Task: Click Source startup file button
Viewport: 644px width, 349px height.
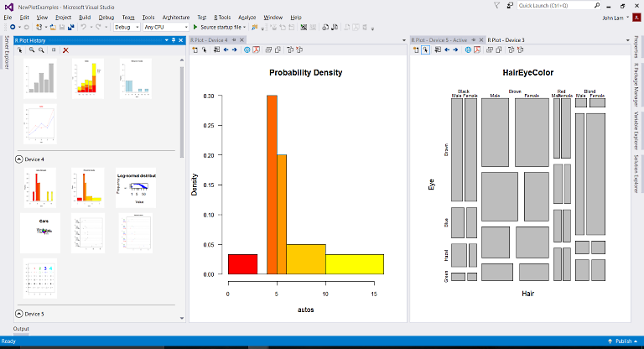Action: (x=220, y=27)
